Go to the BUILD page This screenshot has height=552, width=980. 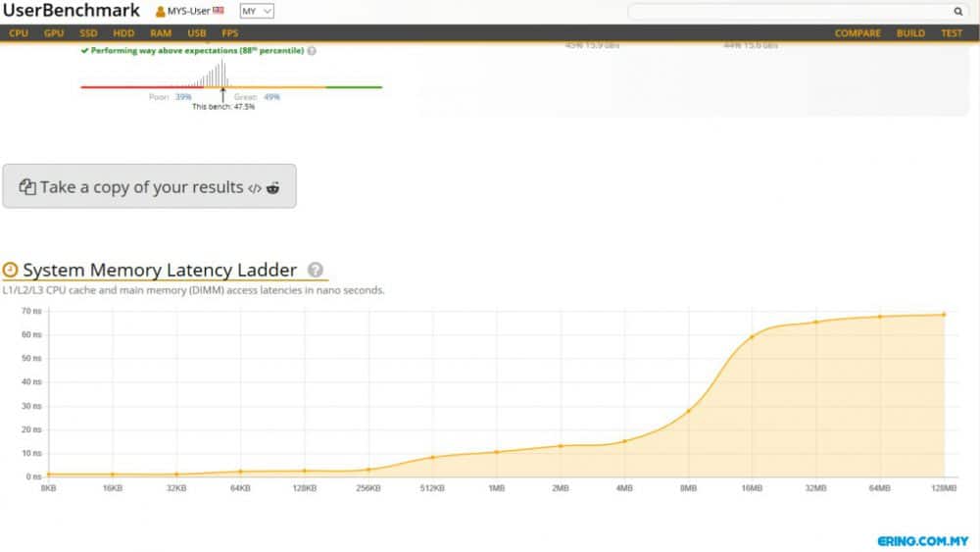[910, 33]
